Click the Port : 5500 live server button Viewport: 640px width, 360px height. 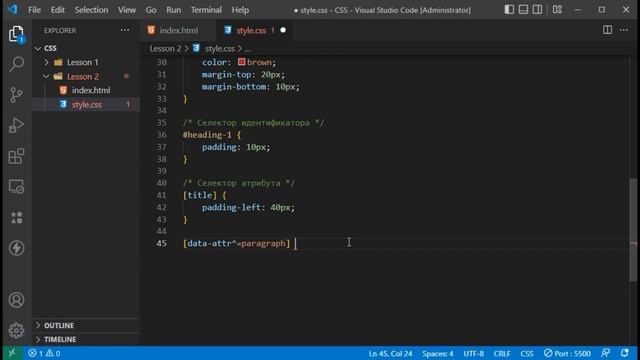click(x=567, y=353)
